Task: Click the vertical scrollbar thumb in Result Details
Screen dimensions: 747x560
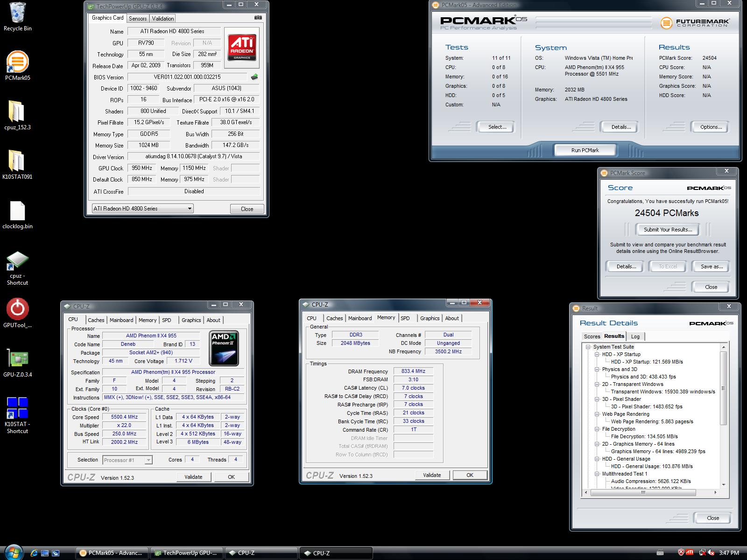Action: tap(724, 388)
